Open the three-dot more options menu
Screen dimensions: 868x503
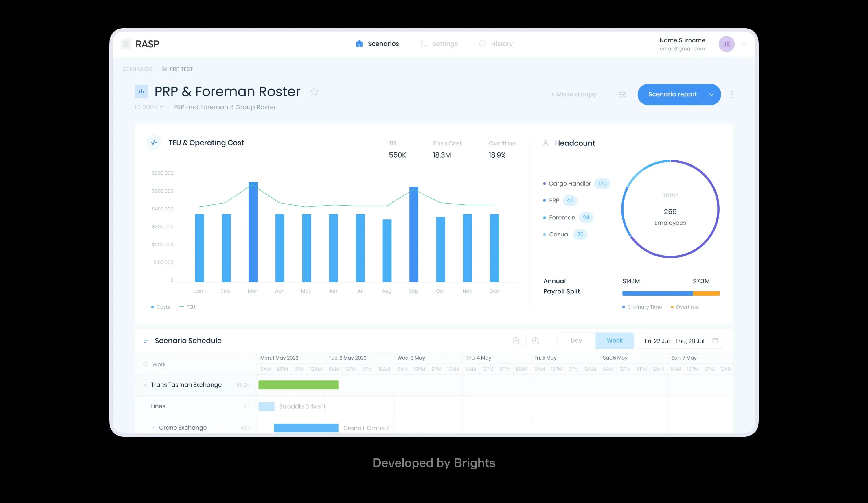point(732,94)
